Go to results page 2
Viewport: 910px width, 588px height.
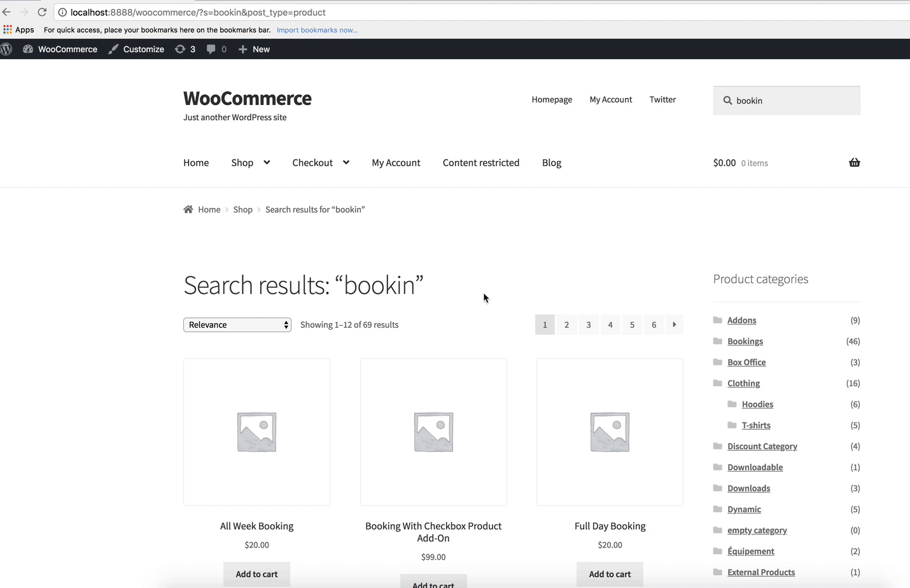(x=566, y=325)
